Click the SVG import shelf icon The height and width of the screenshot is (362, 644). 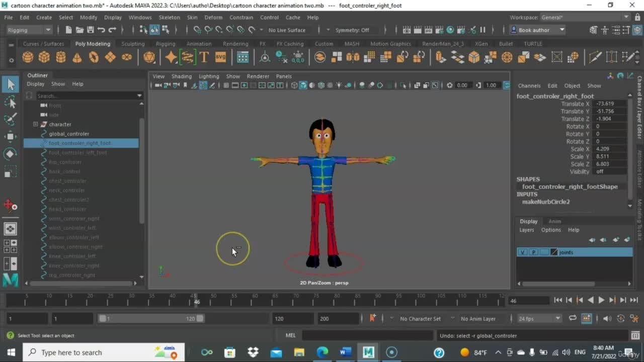pos(220,57)
